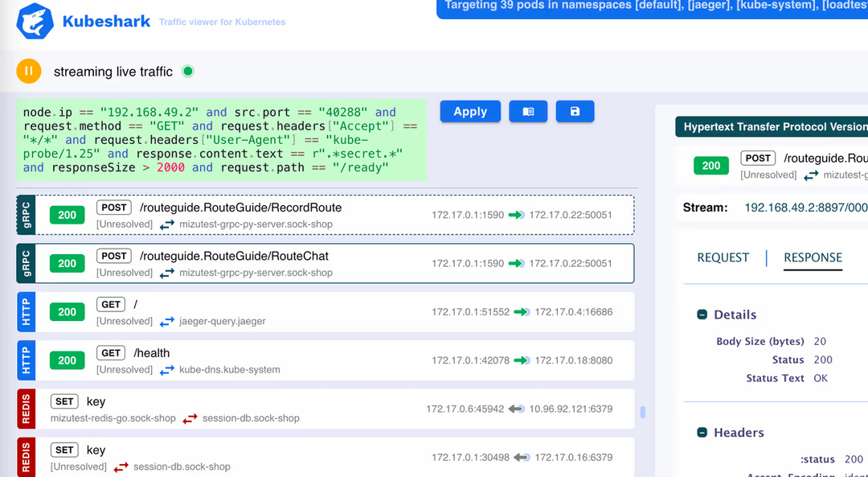
Task: Click SET badge on unresolved redis row
Action: [x=64, y=450]
